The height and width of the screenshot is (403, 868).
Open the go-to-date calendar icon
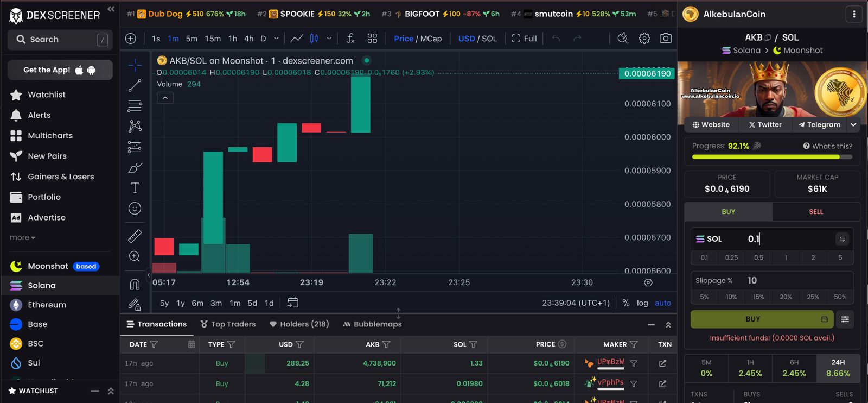293,303
